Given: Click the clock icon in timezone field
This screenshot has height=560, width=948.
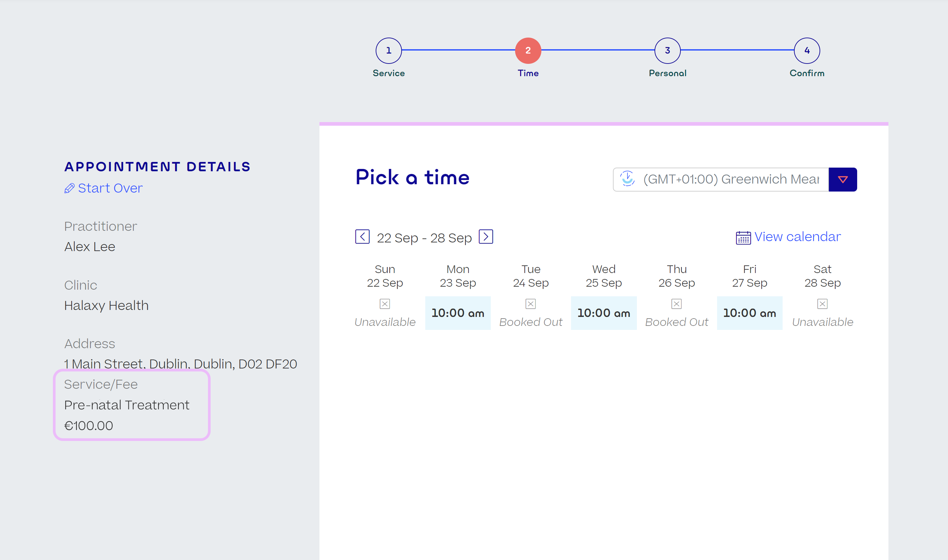Looking at the screenshot, I should (x=627, y=179).
